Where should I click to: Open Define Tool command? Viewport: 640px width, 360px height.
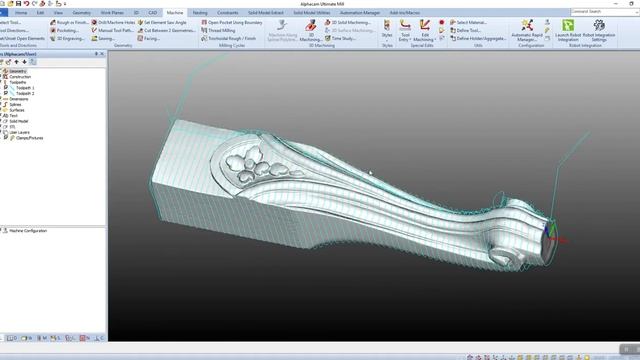click(x=465, y=31)
